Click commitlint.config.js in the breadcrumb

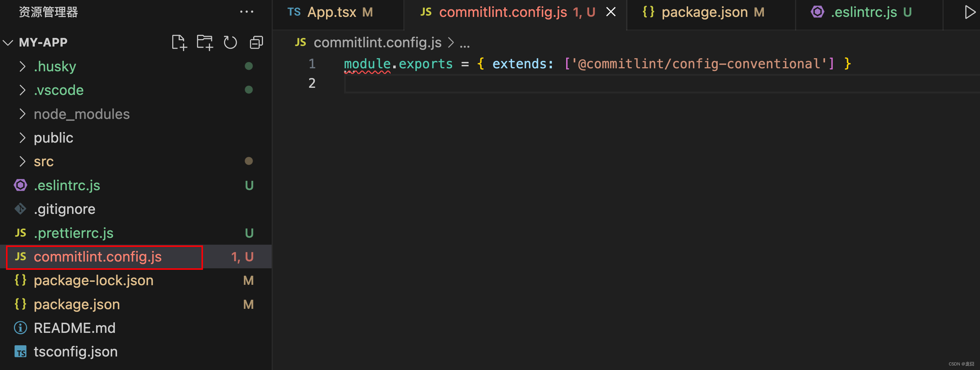377,42
